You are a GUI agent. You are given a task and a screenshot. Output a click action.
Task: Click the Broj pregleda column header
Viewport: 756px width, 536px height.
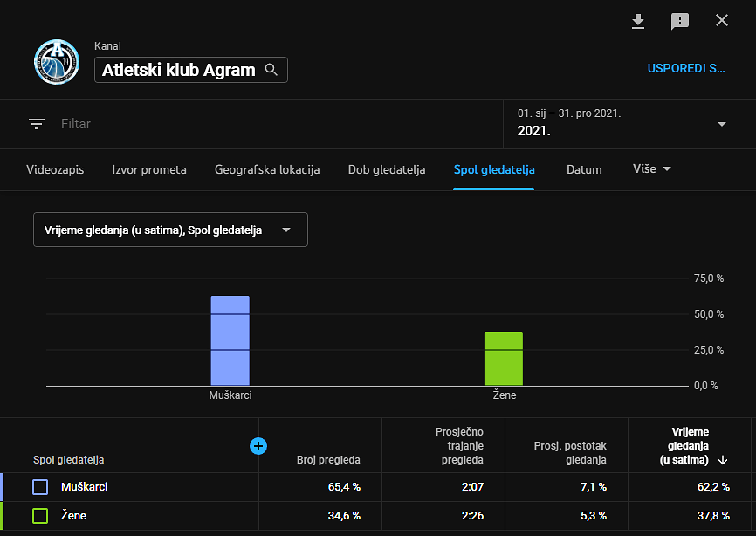click(327, 460)
